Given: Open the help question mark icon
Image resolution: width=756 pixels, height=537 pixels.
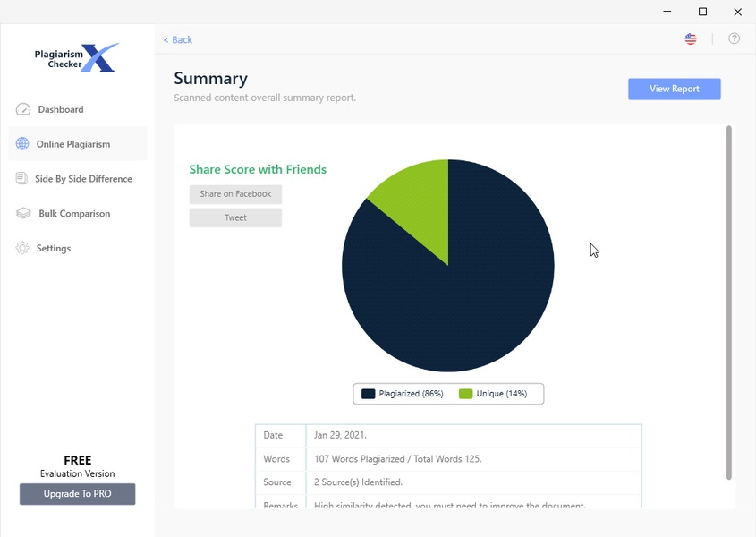Looking at the screenshot, I should point(734,39).
